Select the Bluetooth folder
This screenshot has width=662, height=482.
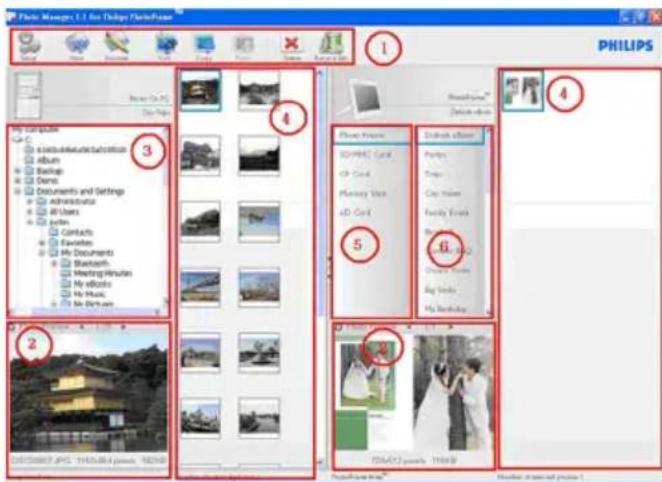(x=85, y=263)
